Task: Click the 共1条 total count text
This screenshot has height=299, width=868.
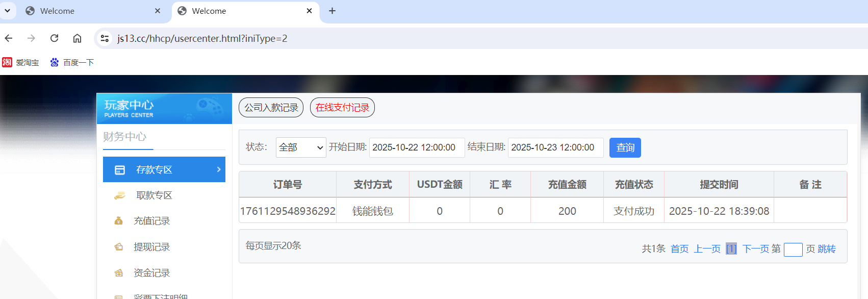Action: (654, 249)
